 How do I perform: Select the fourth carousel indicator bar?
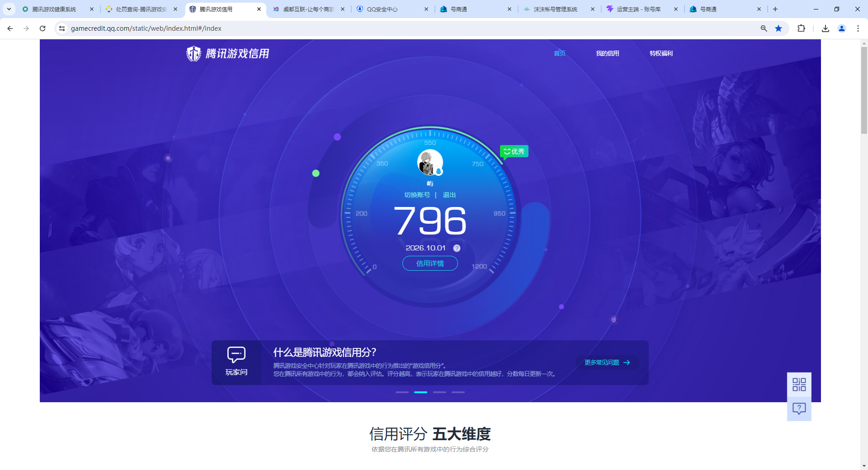(458, 392)
